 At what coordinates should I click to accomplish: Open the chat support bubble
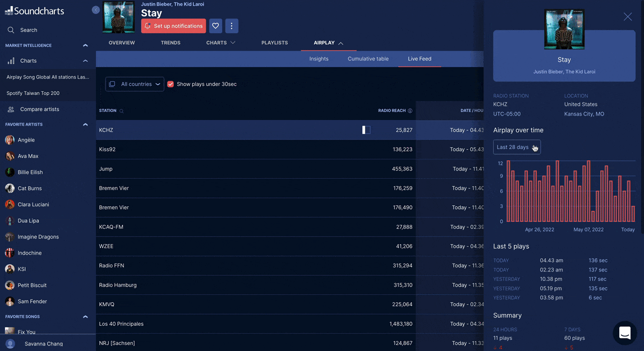[x=624, y=333]
